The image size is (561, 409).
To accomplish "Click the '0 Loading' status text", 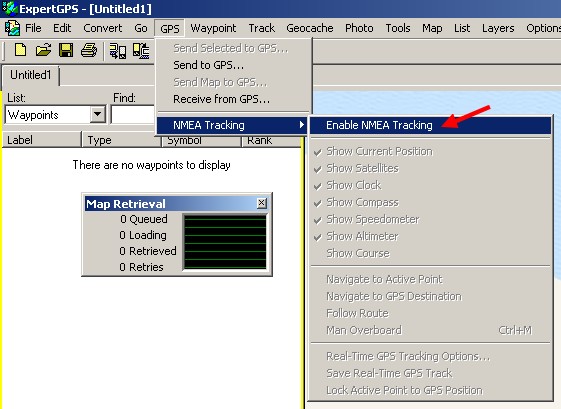I will (143, 235).
